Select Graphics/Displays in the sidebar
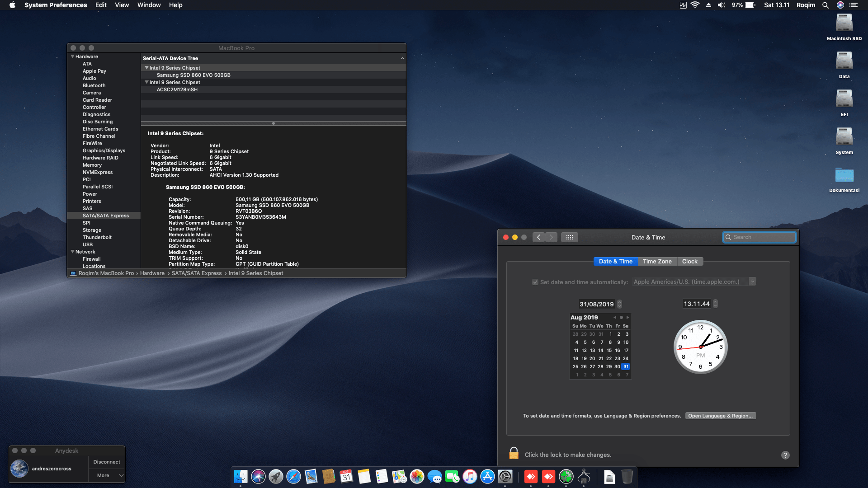The height and width of the screenshot is (488, 868). pos(104,150)
